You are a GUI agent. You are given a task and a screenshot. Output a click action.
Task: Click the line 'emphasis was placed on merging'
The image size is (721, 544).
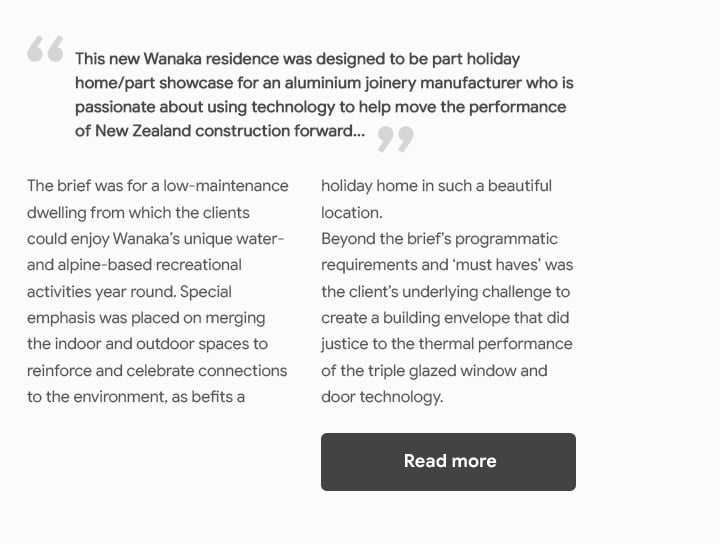click(146, 318)
